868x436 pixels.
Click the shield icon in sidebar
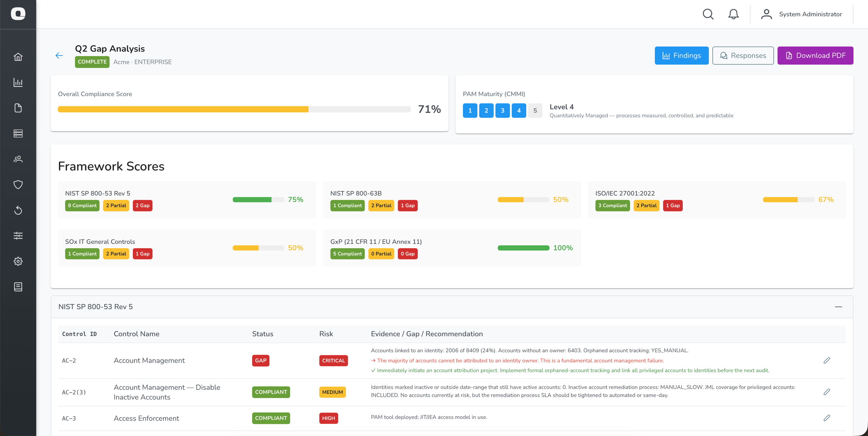(18, 185)
